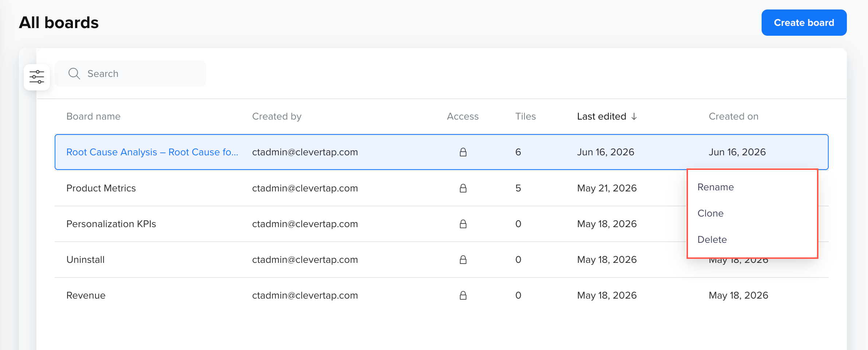The image size is (868, 350).
Task: Click Last edited date in Personalization KPIs row
Action: (x=607, y=224)
